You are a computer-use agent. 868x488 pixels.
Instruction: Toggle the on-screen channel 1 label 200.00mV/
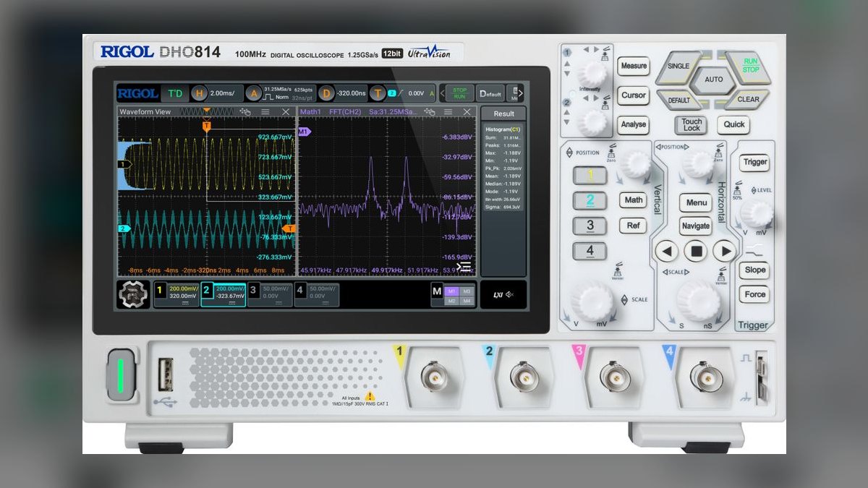[176, 295]
